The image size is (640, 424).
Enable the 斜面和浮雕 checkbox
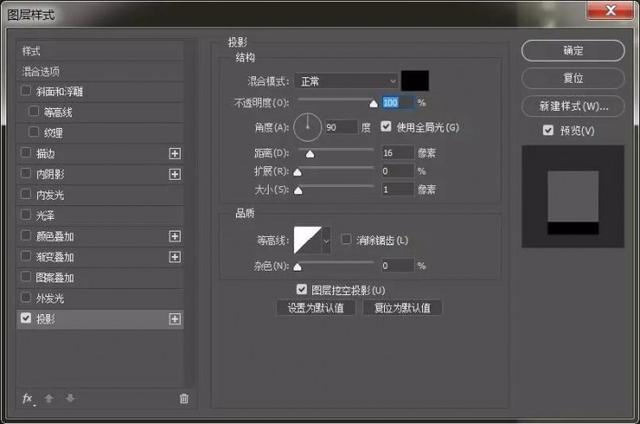[x=26, y=91]
